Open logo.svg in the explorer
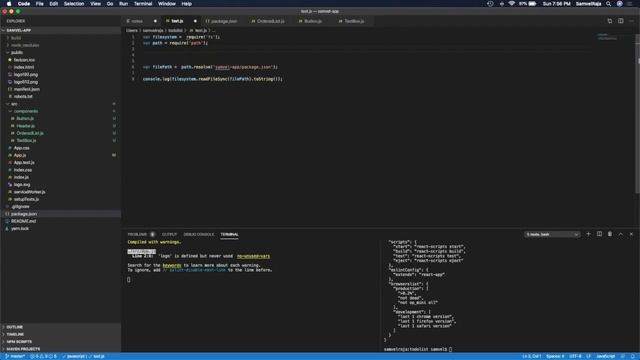The height and width of the screenshot is (360, 640). coord(60,184)
